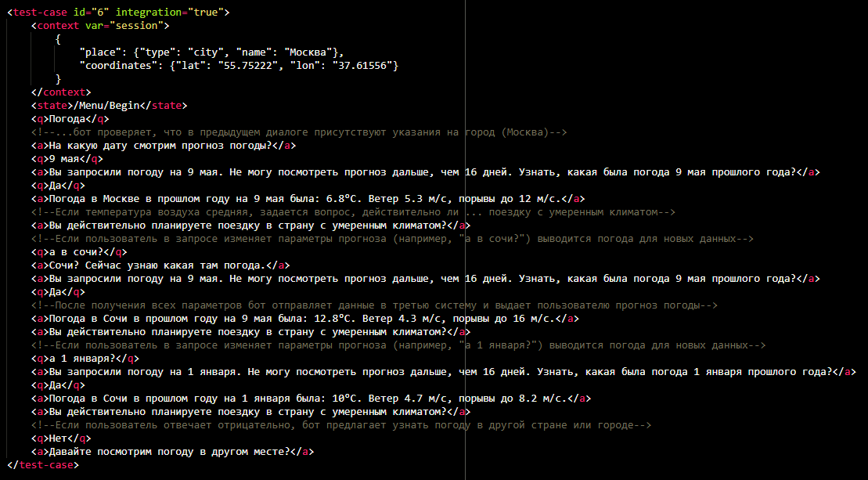Viewport: 868px width, 480px height.
Task: Click the id="6" attribute value
Action: (92, 13)
